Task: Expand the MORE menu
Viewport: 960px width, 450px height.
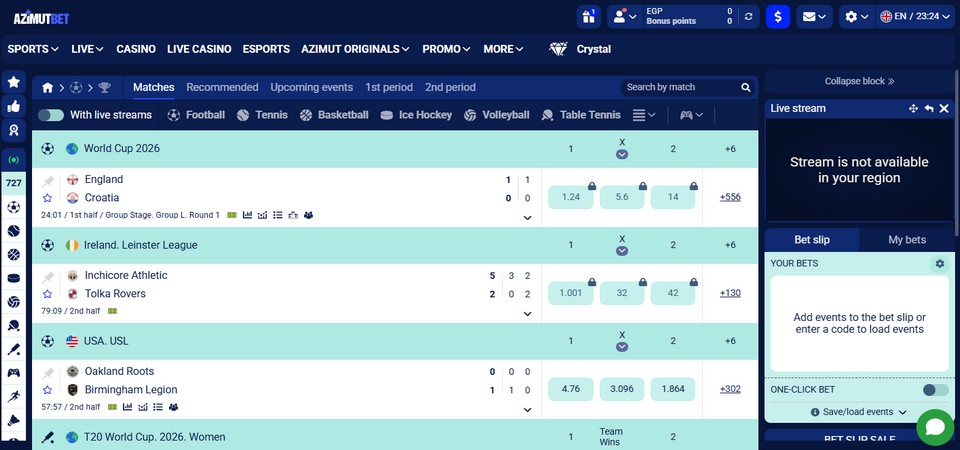Action: 503,49
